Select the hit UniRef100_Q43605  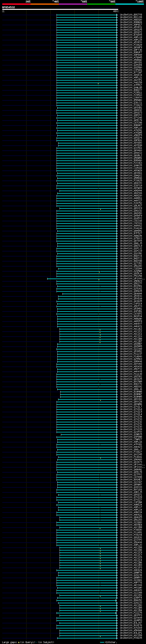point(131,301)
